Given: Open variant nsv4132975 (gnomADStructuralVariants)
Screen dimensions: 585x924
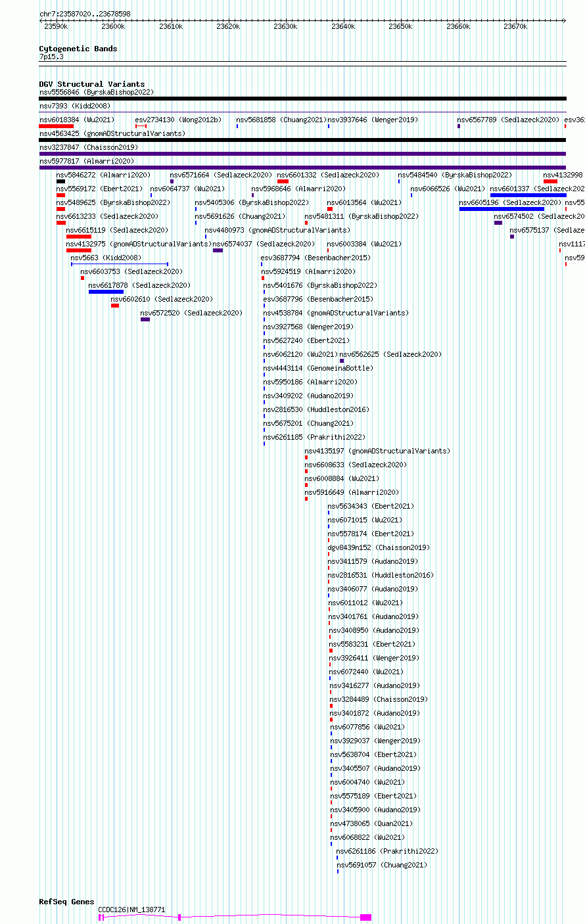Looking at the screenshot, I should pyautogui.click(x=139, y=244).
